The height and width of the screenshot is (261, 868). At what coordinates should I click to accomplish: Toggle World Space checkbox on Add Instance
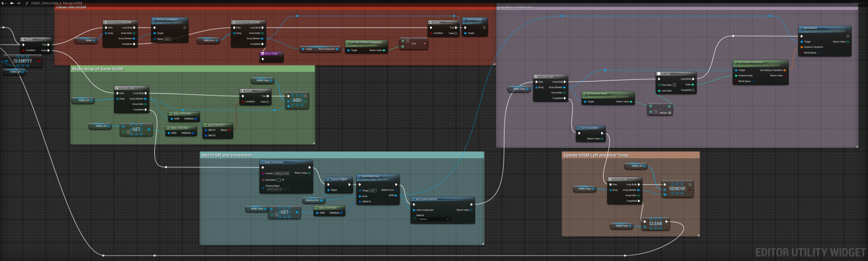coord(819,53)
